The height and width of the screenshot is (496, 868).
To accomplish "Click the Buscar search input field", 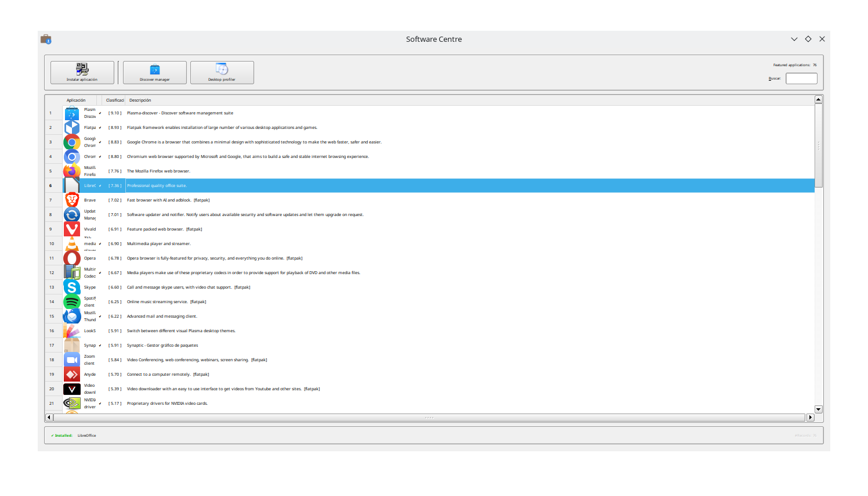I will (801, 78).
